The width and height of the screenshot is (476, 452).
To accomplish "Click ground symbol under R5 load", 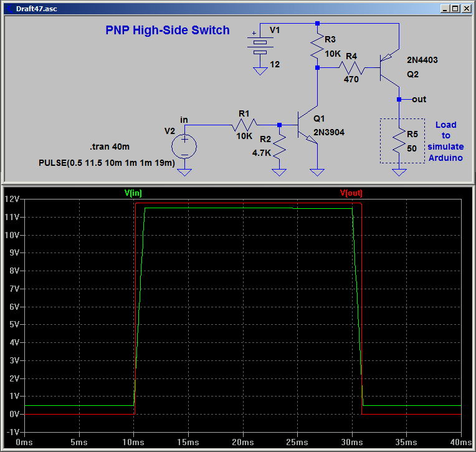I will click(399, 172).
